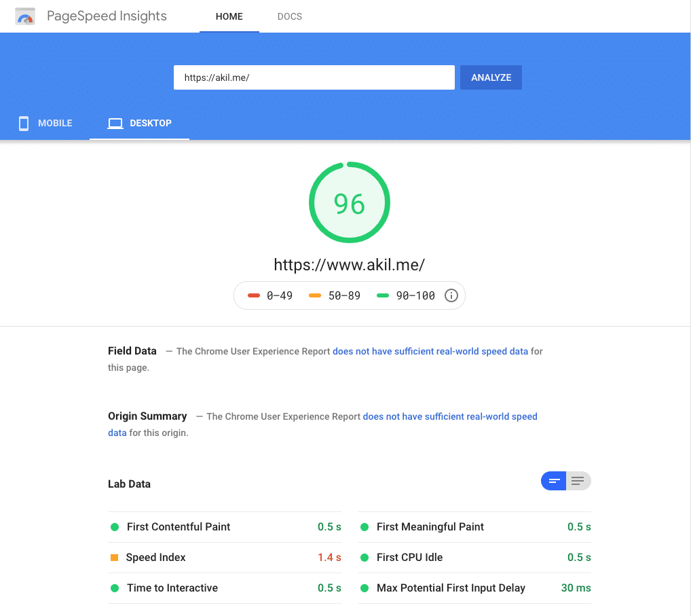This screenshot has width=691, height=616.
Task: Click the green 90–100 legend marker
Action: 383,295
